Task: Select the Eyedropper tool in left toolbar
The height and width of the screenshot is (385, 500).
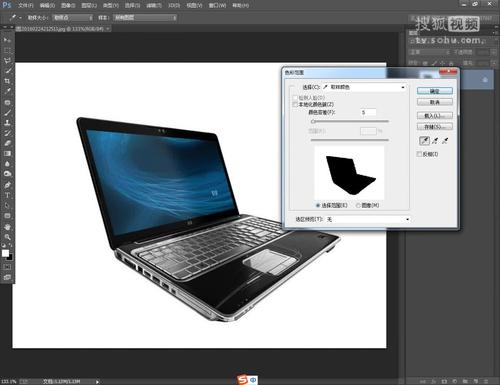Action: point(7,91)
